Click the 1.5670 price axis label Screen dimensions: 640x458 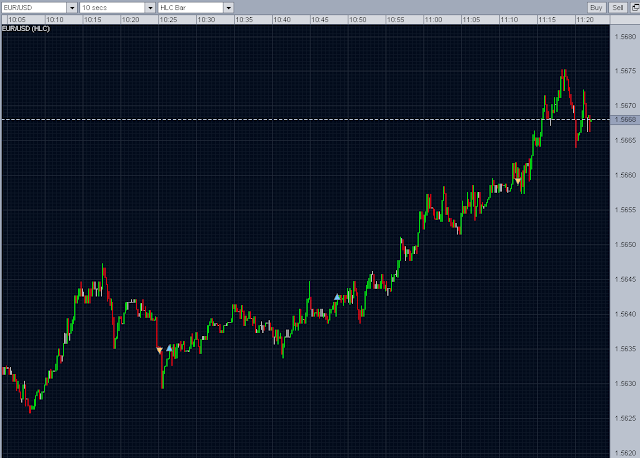[625, 106]
